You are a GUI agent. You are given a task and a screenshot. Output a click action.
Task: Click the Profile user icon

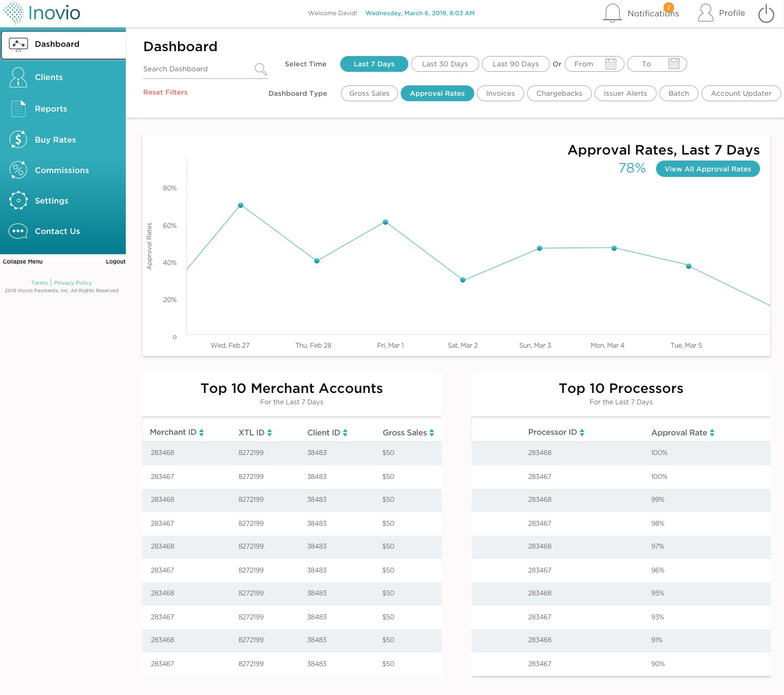(x=706, y=13)
